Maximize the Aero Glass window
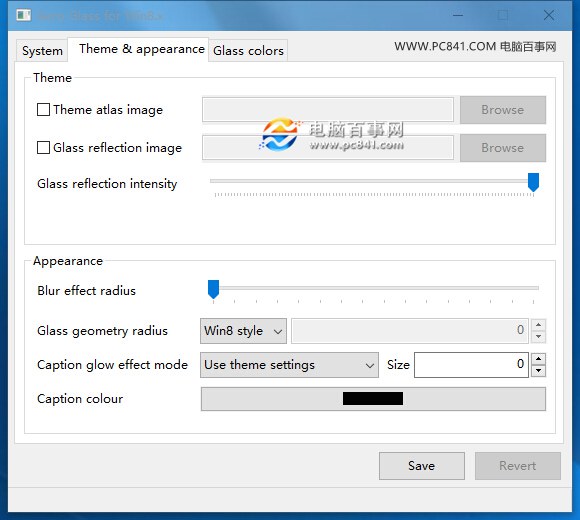This screenshot has width=580, height=520. tap(503, 16)
